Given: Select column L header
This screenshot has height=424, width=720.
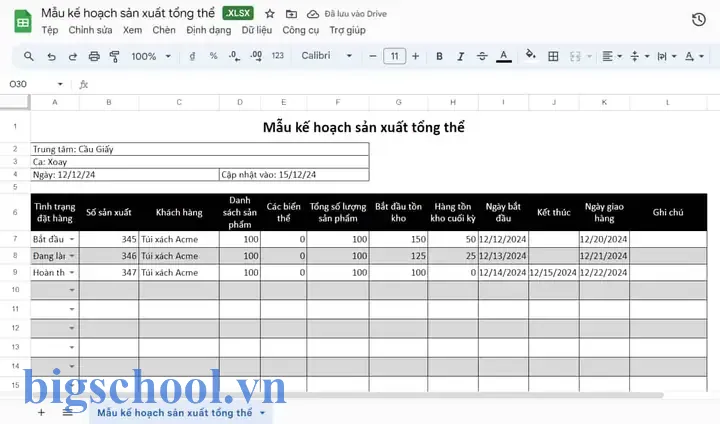Looking at the screenshot, I should 668,102.
